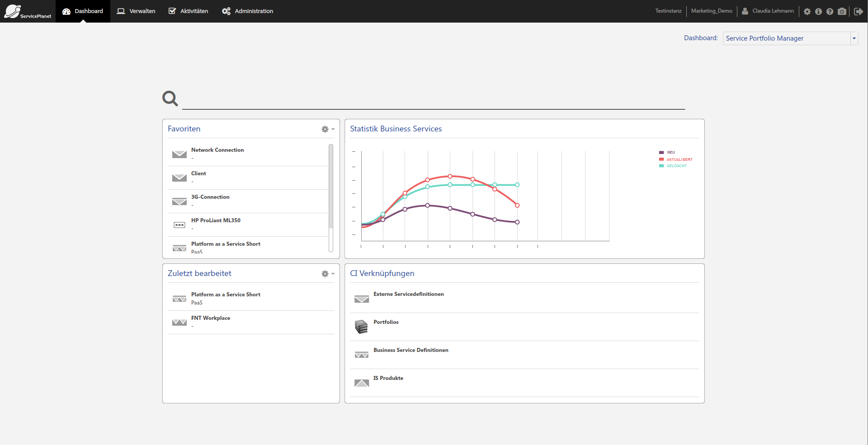Image resolution: width=868 pixels, height=445 pixels.
Task: Expand the Favoriten widget gear dropdown
Action: tap(327, 129)
